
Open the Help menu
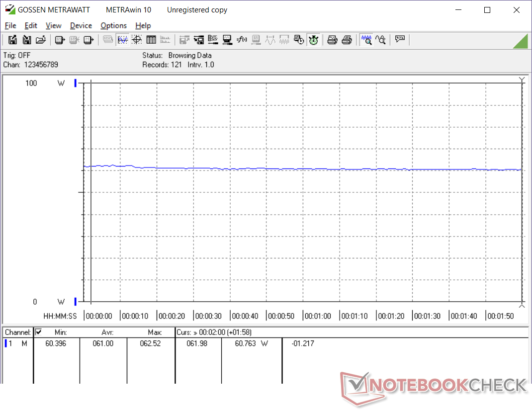coord(143,25)
